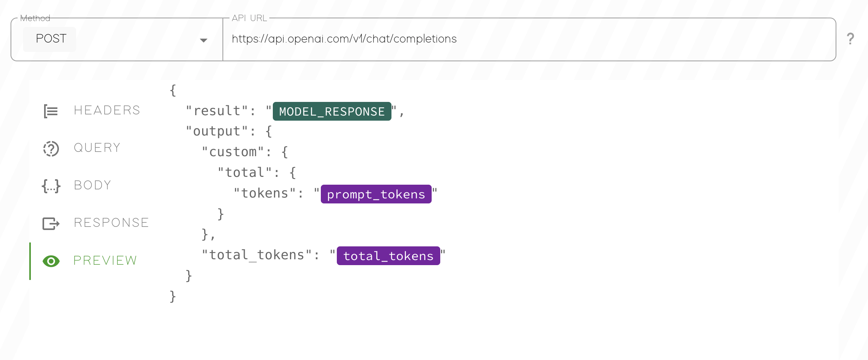The height and width of the screenshot is (360, 868).
Task: Click the green Preview eye icon
Action: point(51,261)
